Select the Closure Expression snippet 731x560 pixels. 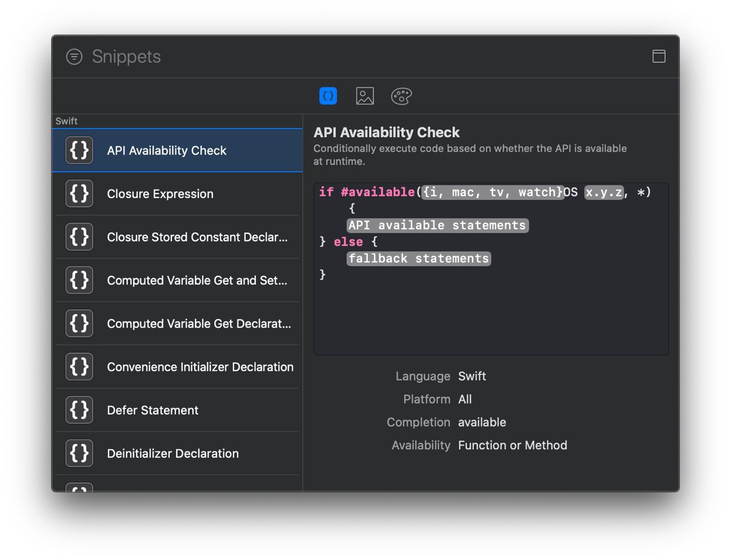pos(177,194)
